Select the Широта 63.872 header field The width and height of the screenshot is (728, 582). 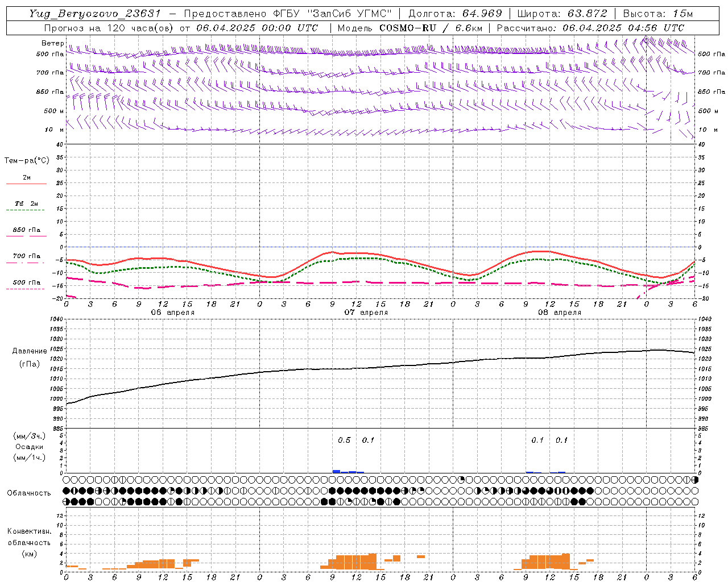pos(561,14)
